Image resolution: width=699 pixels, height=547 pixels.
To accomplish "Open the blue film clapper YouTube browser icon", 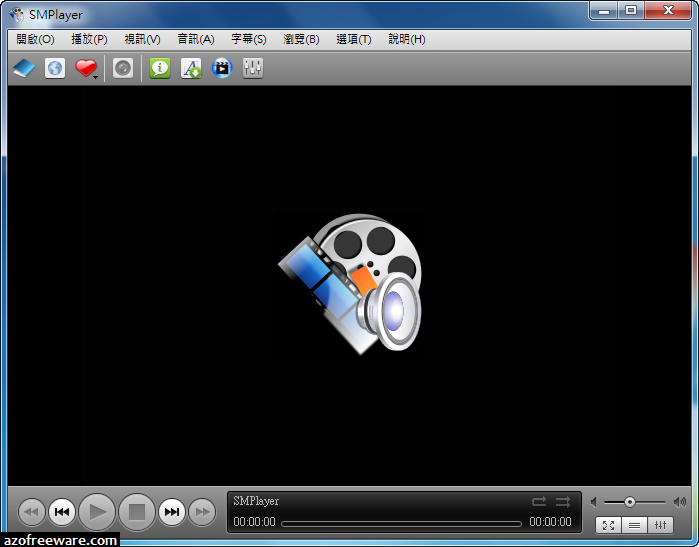I will point(222,68).
